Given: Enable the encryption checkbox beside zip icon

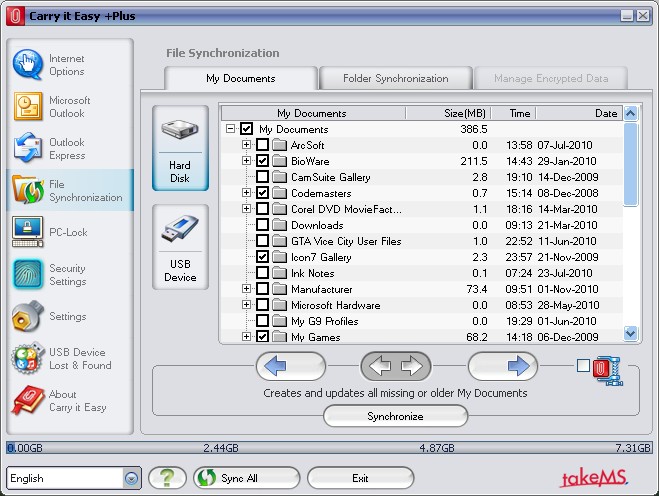Looking at the screenshot, I should click(x=583, y=366).
